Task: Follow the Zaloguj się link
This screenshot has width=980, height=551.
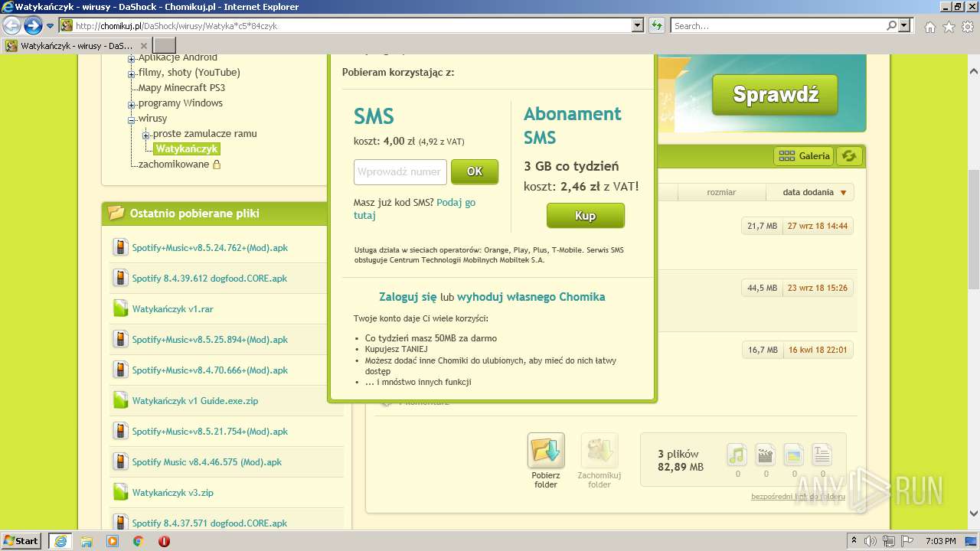Action: click(x=408, y=297)
